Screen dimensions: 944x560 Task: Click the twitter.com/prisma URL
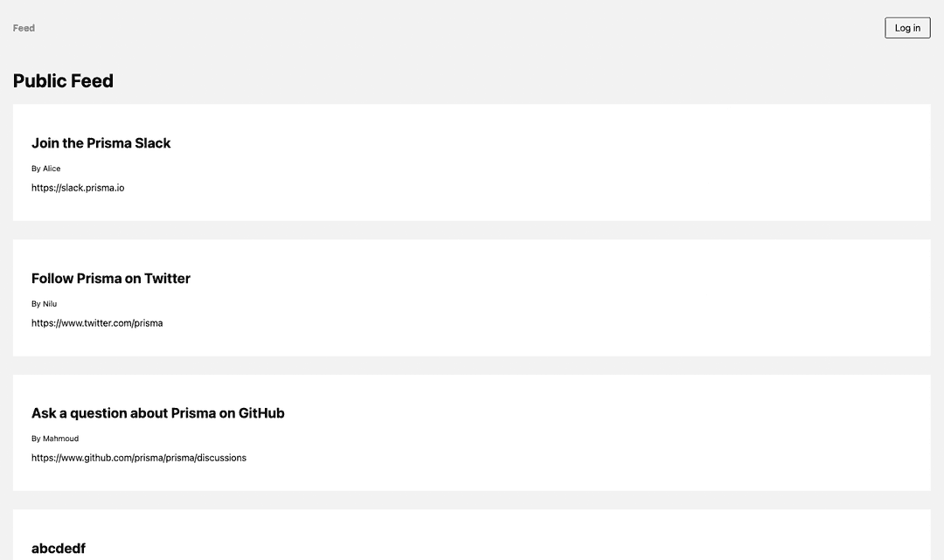(97, 322)
